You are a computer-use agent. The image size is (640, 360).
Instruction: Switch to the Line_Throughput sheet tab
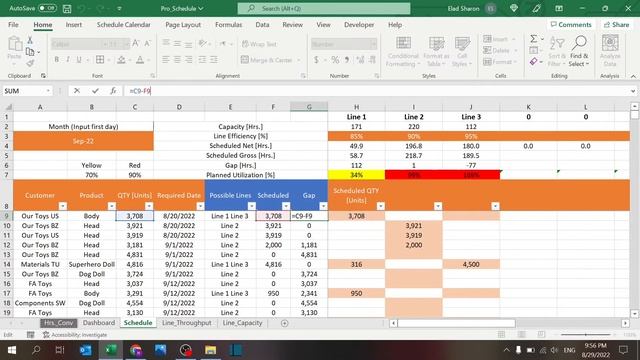(x=187, y=323)
